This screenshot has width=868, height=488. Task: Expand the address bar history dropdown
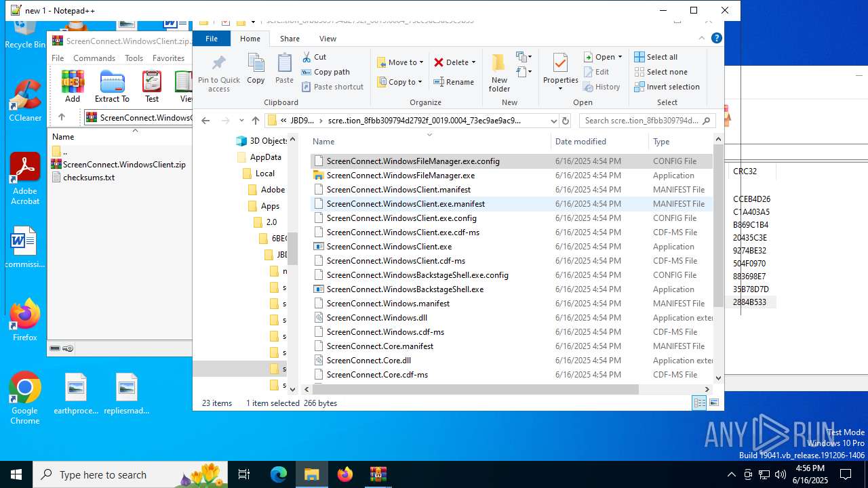(x=553, y=121)
